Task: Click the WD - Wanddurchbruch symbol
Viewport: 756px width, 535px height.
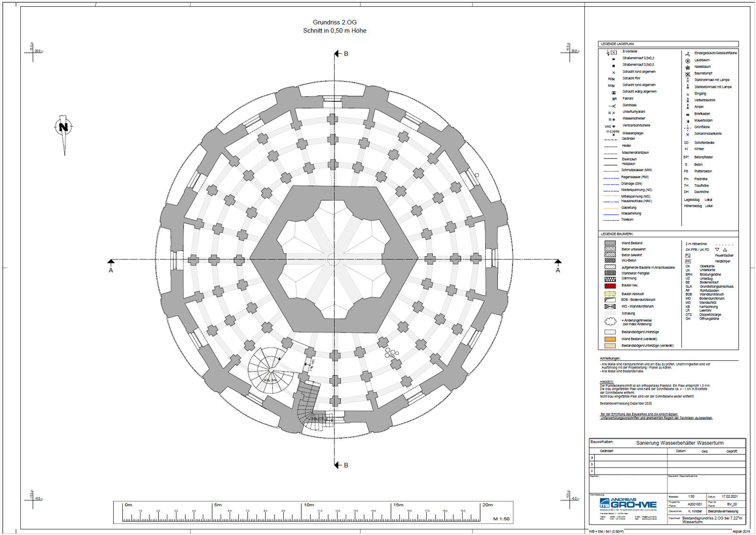Action: [610, 307]
